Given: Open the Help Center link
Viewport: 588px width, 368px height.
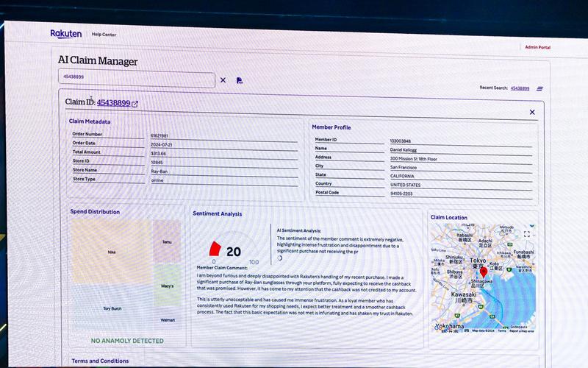Looking at the screenshot, I should (x=104, y=35).
